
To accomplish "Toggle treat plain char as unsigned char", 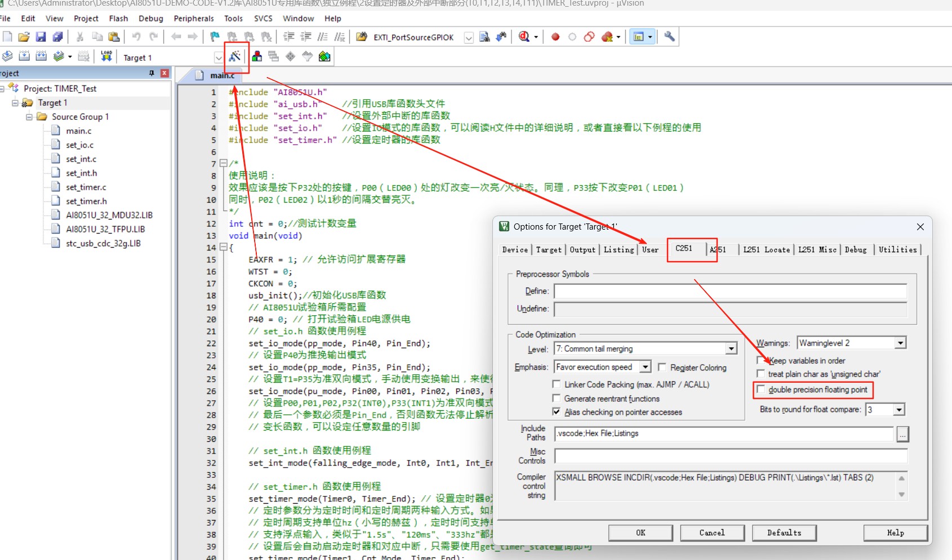I will coord(761,374).
